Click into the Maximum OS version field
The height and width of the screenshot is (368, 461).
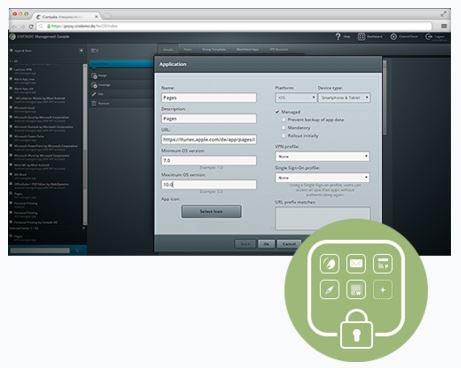(209, 184)
